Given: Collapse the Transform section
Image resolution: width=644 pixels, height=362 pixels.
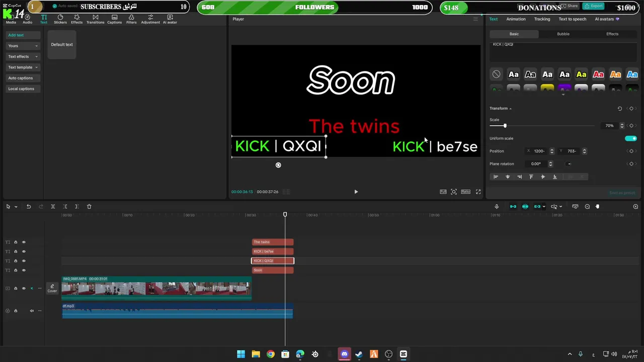Looking at the screenshot, I should pyautogui.click(x=510, y=109).
